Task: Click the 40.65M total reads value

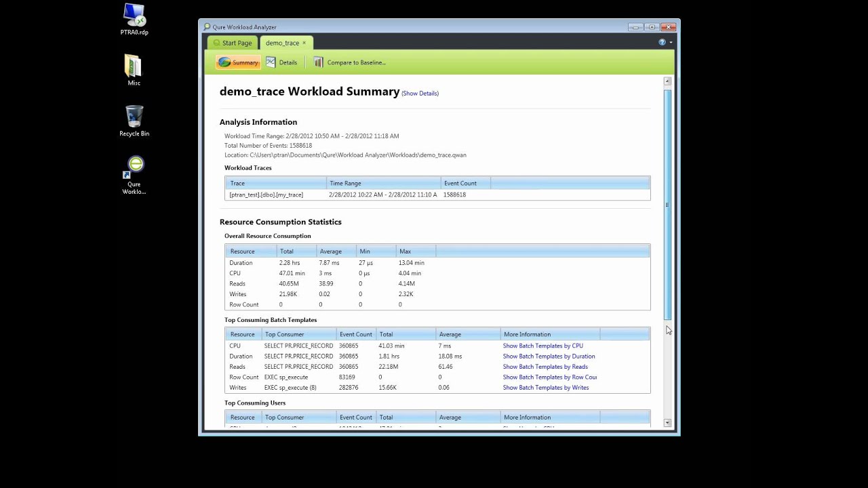Action: (290, 284)
